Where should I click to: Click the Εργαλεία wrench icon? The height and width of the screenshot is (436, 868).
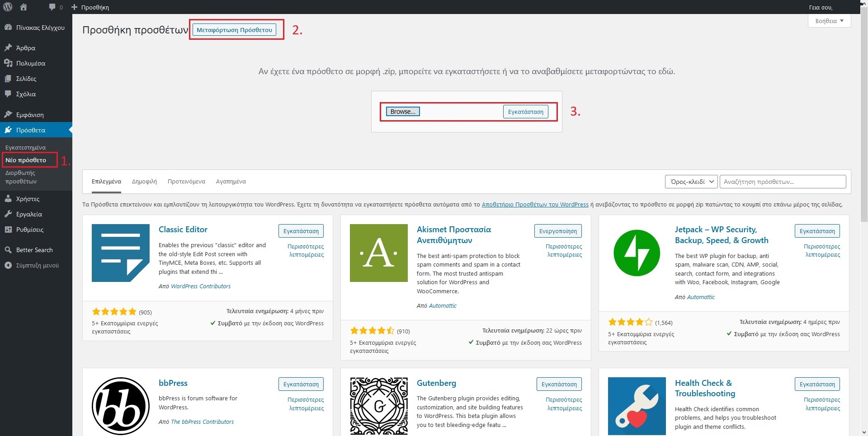point(8,214)
